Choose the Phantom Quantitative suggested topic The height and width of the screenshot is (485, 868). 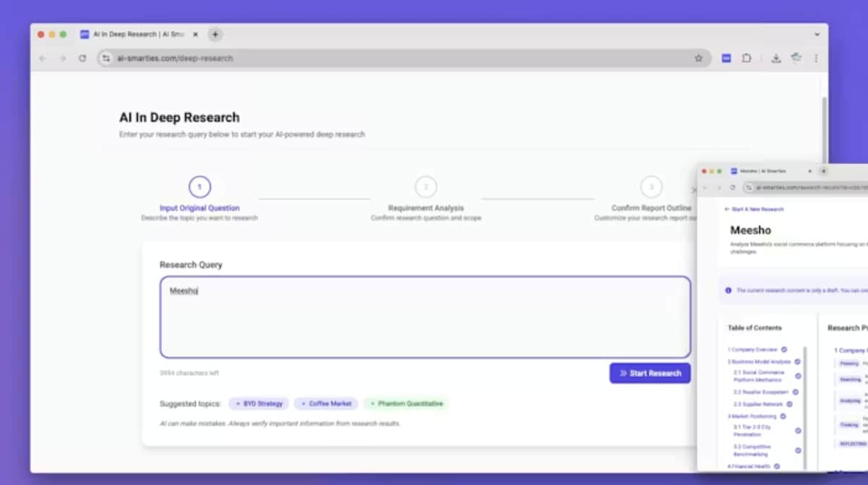pyautogui.click(x=406, y=403)
